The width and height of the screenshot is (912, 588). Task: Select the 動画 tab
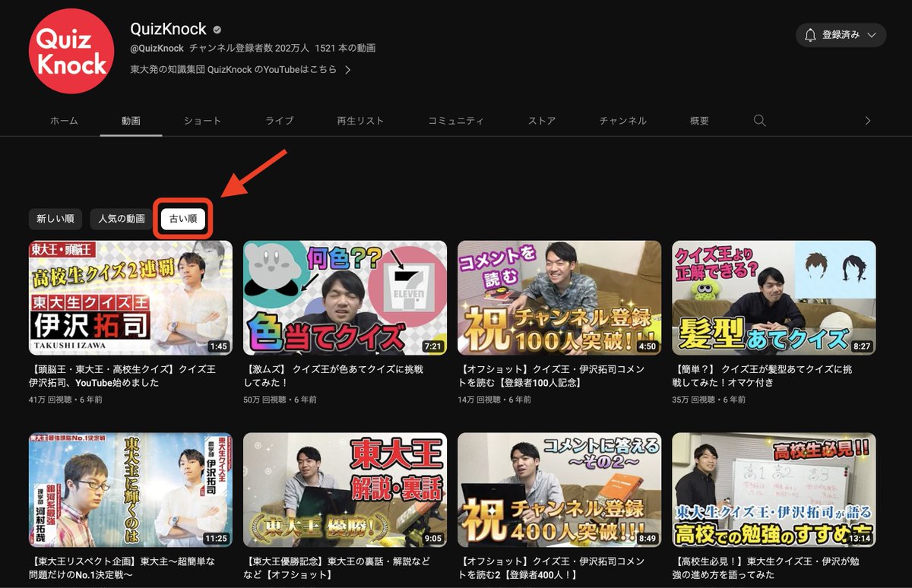point(131,121)
